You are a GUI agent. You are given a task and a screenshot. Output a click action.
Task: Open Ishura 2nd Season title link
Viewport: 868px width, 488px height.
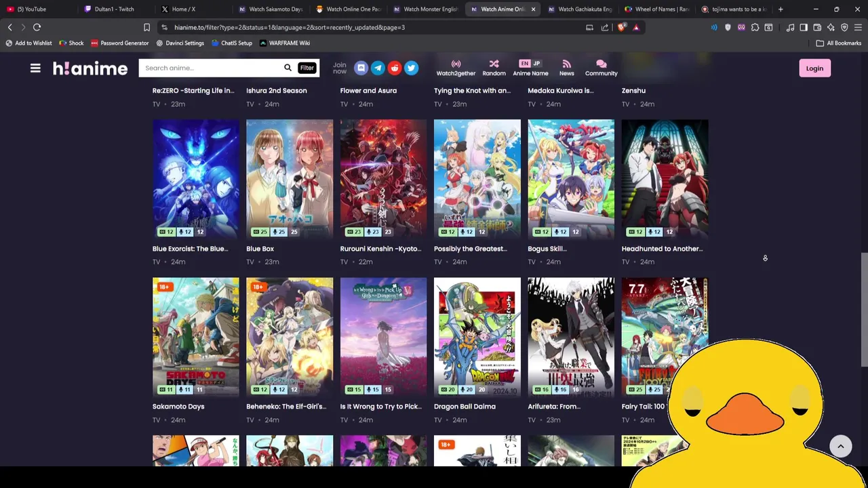pos(277,91)
